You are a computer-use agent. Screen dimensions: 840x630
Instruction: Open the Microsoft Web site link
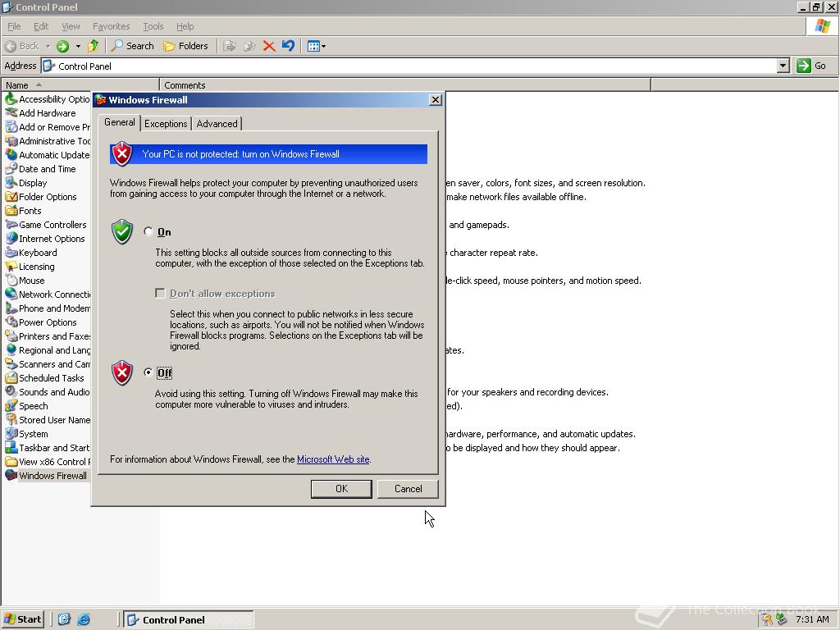click(333, 459)
